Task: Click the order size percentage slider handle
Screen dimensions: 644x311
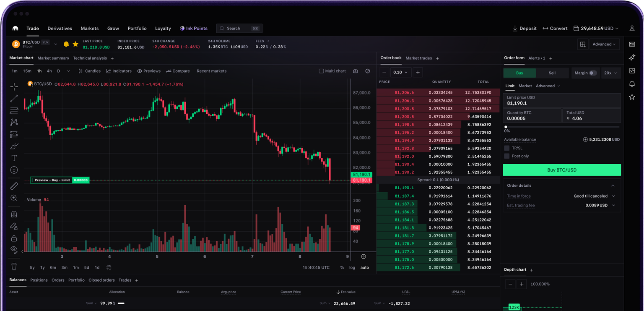Action: click(x=506, y=127)
